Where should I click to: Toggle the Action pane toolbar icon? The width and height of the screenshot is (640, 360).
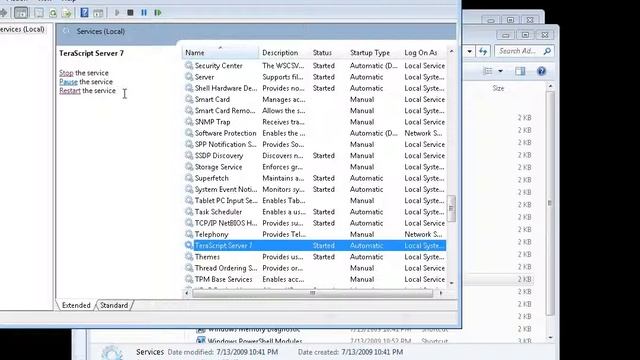[98, 13]
